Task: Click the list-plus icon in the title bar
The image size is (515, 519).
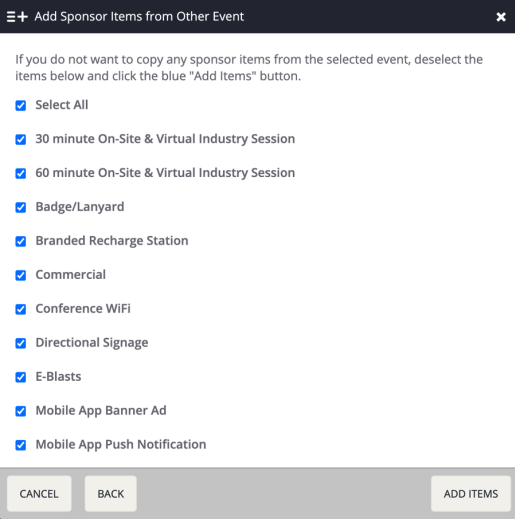Action: pyautogui.click(x=17, y=17)
